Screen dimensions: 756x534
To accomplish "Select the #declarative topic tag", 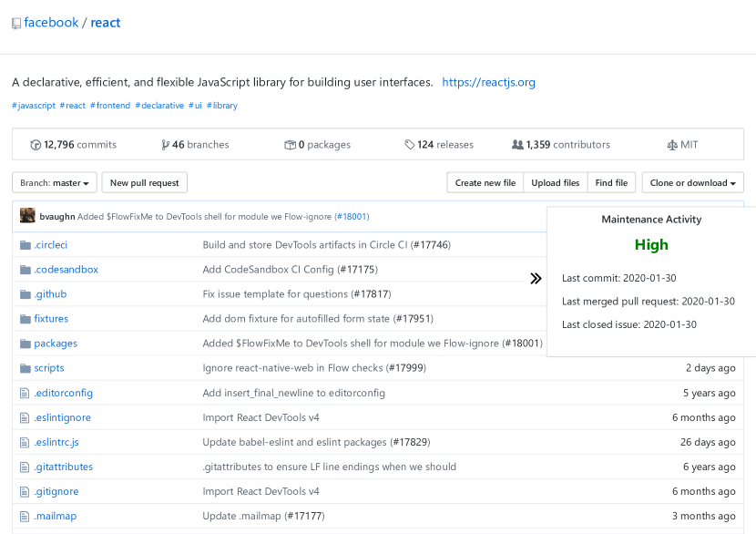I will (159, 105).
